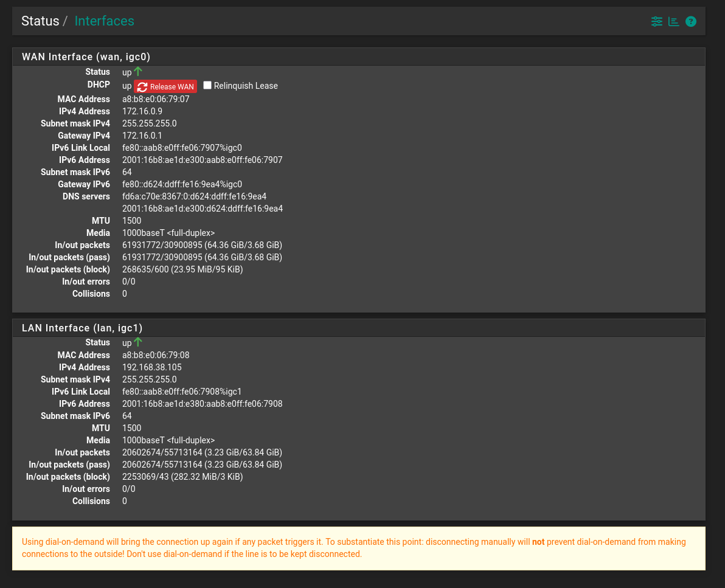Collapse the LAN Interface (lan, igc1) panel heading
The width and height of the screenshot is (725, 588).
point(82,328)
